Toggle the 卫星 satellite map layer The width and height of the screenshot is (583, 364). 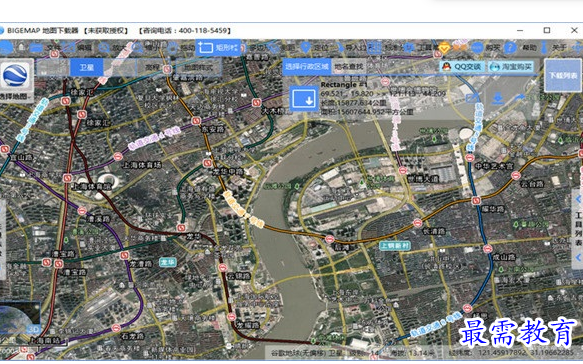87,67
